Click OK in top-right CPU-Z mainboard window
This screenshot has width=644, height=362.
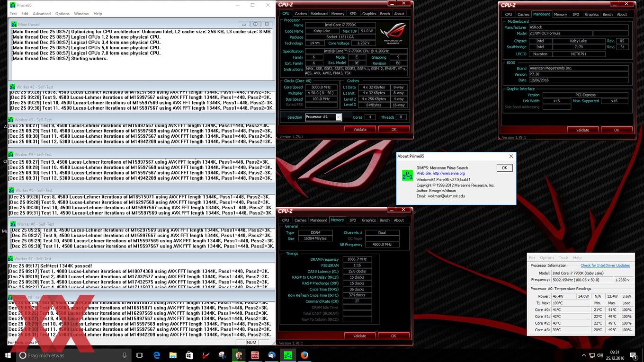(617, 130)
